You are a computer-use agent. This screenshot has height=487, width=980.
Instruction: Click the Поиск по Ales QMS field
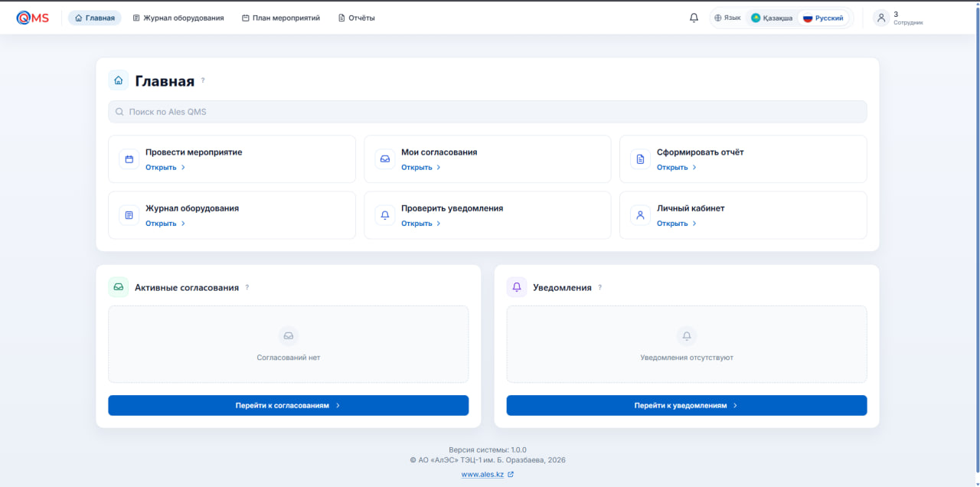pyautogui.click(x=487, y=112)
